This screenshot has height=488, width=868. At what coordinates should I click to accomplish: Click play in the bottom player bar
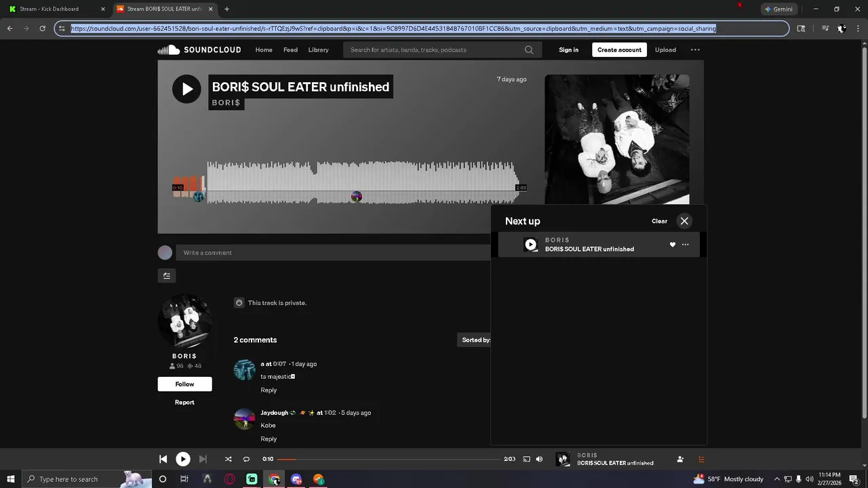point(183,459)
